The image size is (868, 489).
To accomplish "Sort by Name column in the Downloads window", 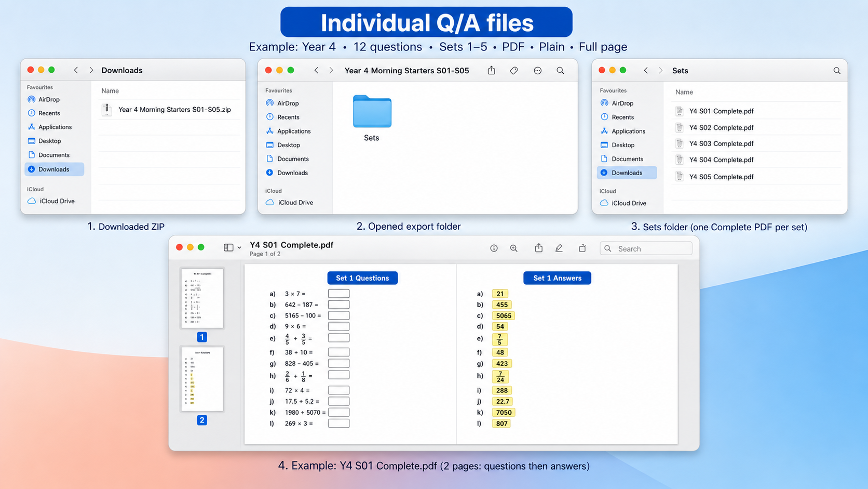I will [x=110, y=91].
